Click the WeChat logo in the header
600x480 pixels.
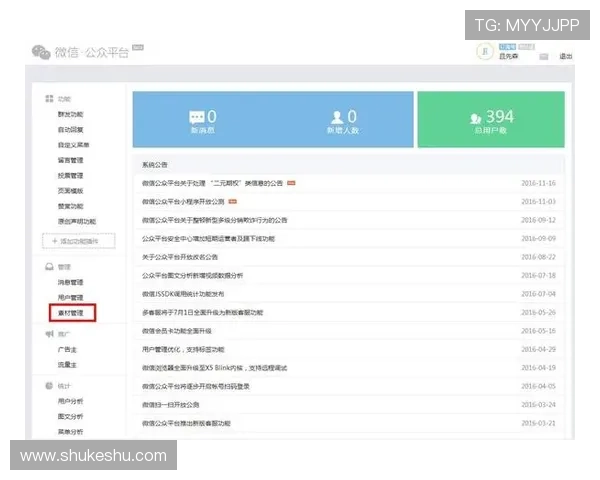point(41,52)
